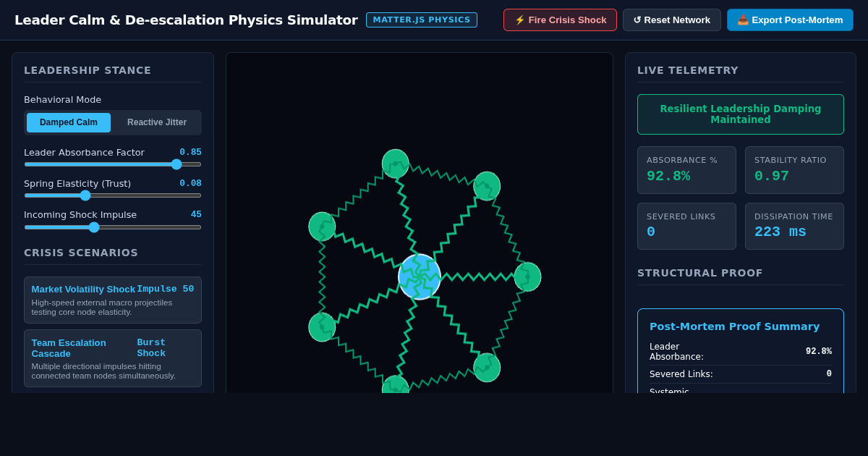
Task: Adjust the Spring Elasticity (Trust) slider
Action: (113, 195)
